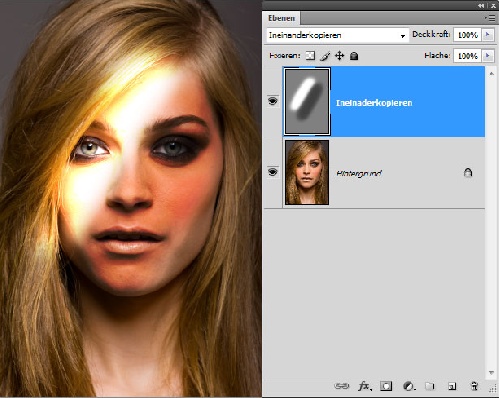Lock position move icon
The width and height of the screenshot is (499, 398).
(339, 56)
